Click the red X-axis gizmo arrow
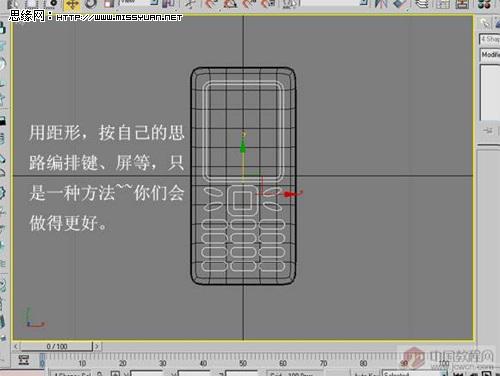The image size is (500, 376). 289,194
